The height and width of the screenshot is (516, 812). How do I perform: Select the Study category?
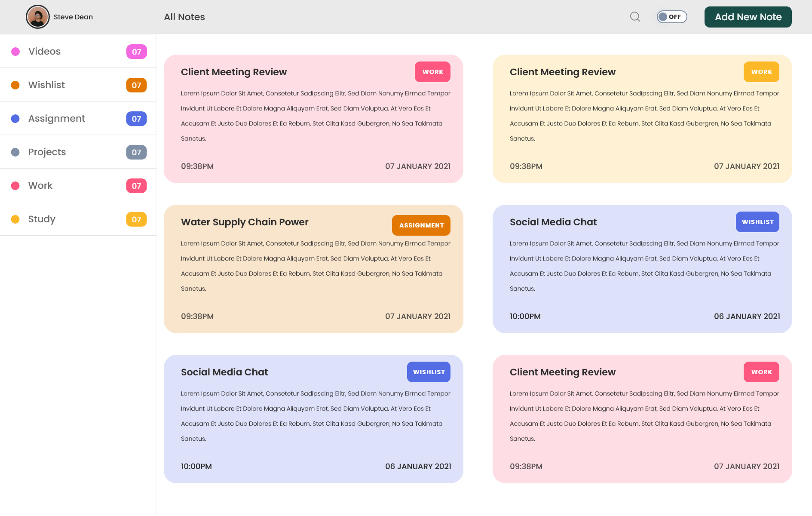42,219
